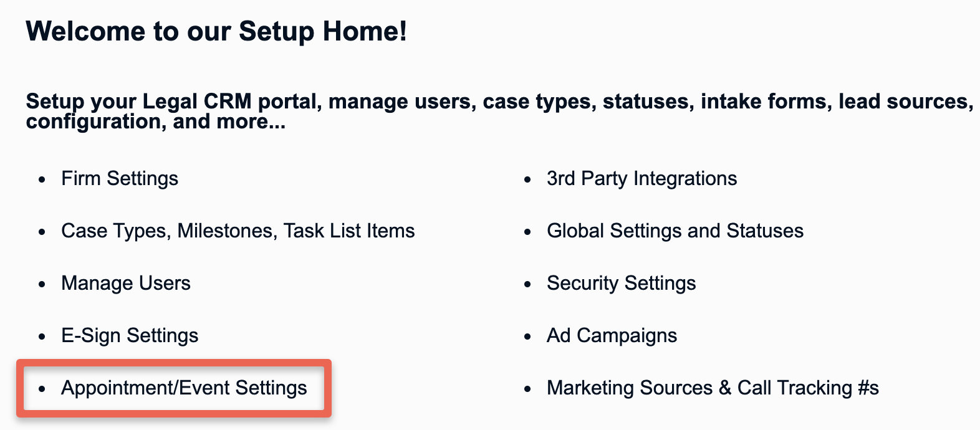Click the bullet beside Ad Campaigns

coord(527,337)
